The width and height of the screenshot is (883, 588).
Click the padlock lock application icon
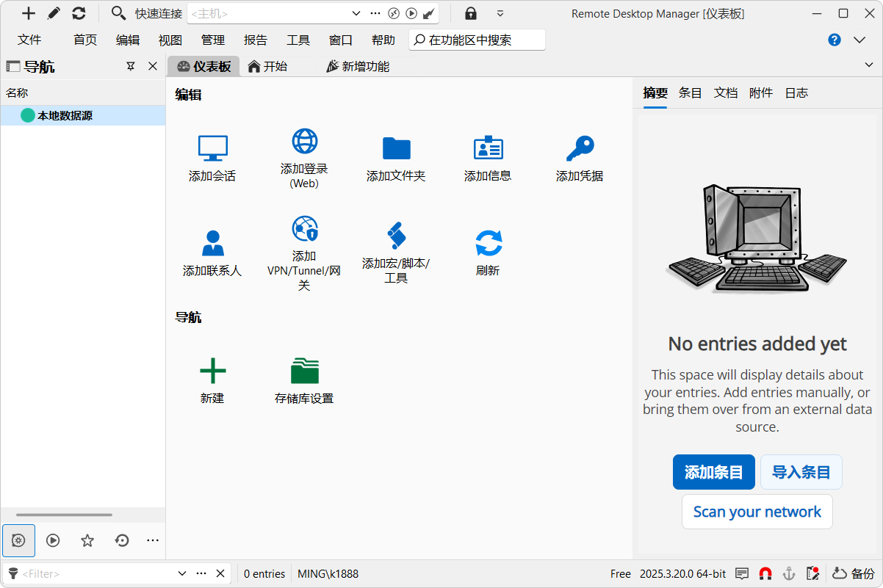[471, 13]
